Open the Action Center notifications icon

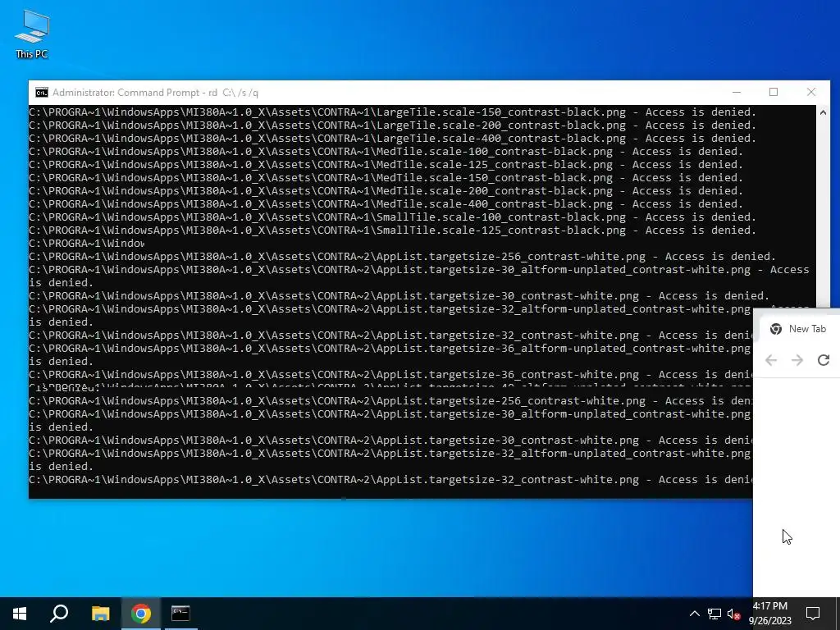(813, 614)
